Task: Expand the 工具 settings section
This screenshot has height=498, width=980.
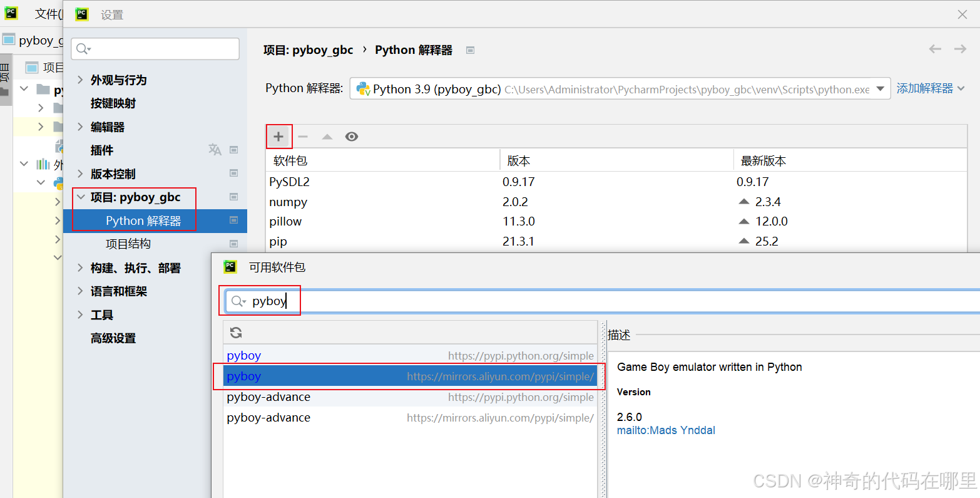Action: tap(80, 314)
